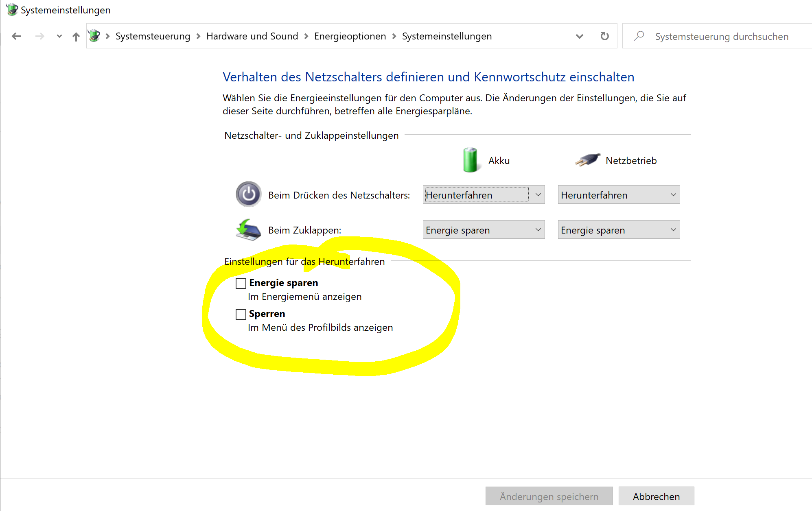Viewport: 812px width, 511px height.
Task: Expand chevron after Systemsteuerung breadcrumb
Action: tap(198, 36)
